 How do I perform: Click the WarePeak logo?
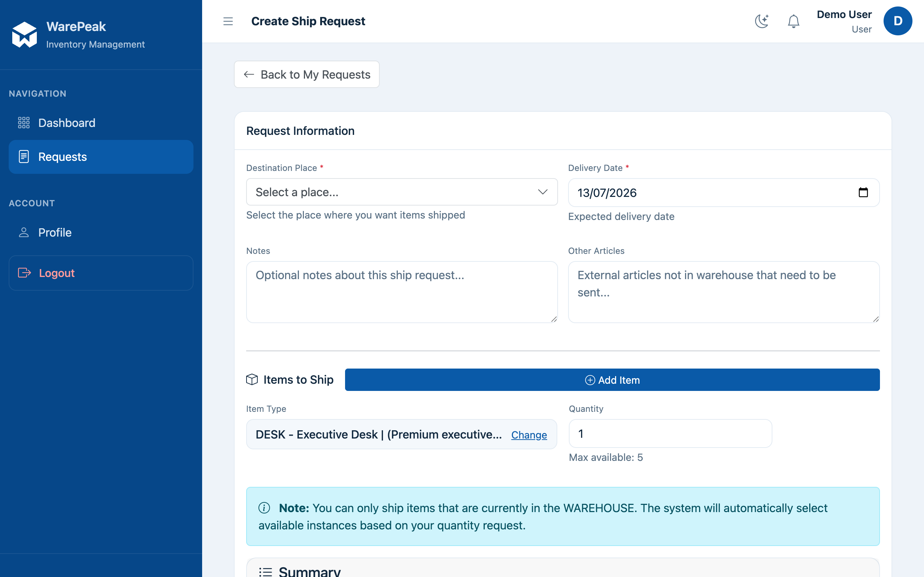(25, 35)
